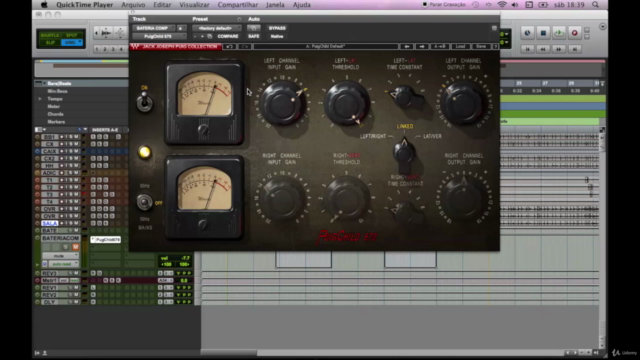
Task: Open the PugChild670 insert on BATERIACOM
Action: (x=106, y=240)
